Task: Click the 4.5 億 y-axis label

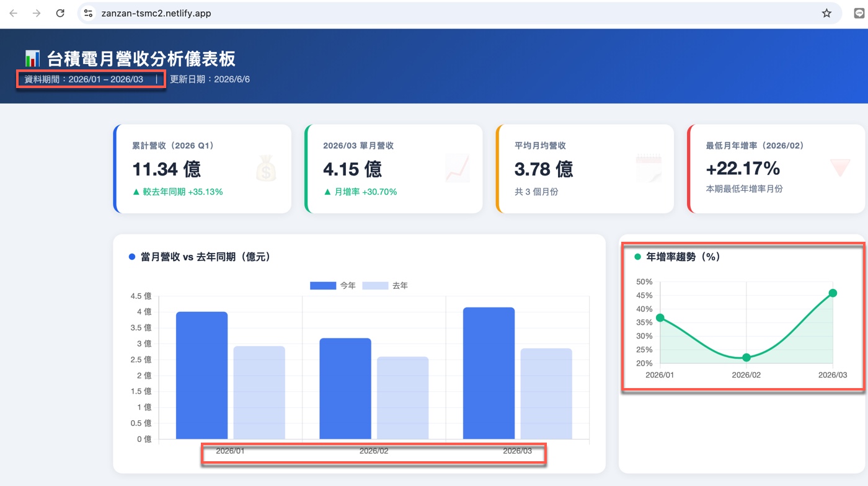Action: pos(141,296)
